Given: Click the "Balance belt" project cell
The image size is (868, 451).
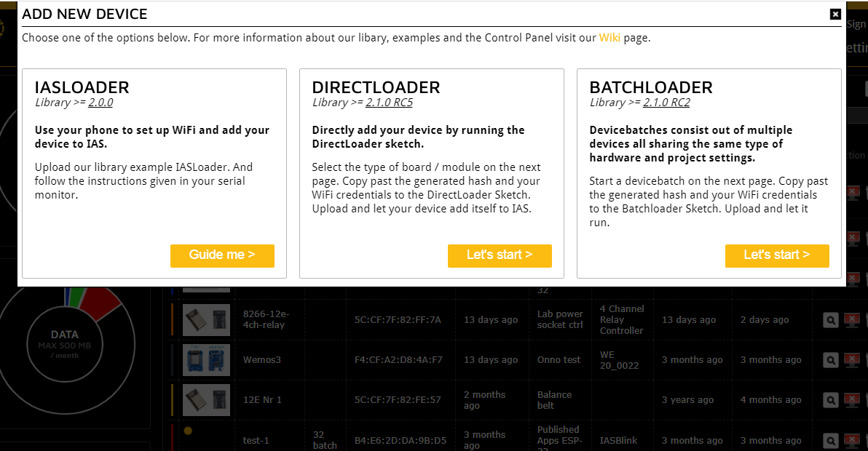Looking at the screenshot, I should 554,399.
